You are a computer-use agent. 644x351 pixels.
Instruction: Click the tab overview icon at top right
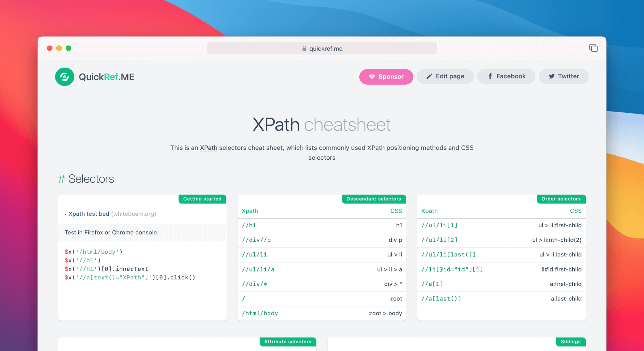(x=593, y=48)
